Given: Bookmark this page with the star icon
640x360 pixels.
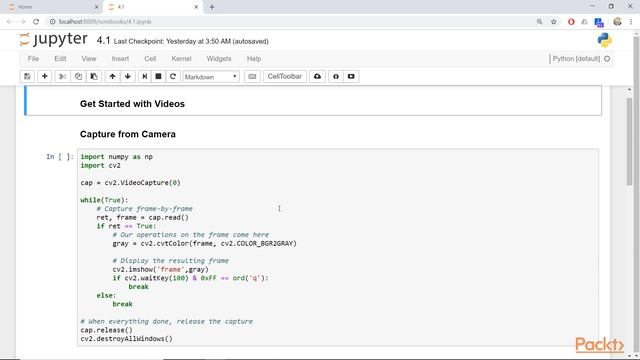Looking at the screenshot, I should pos(553,22).
